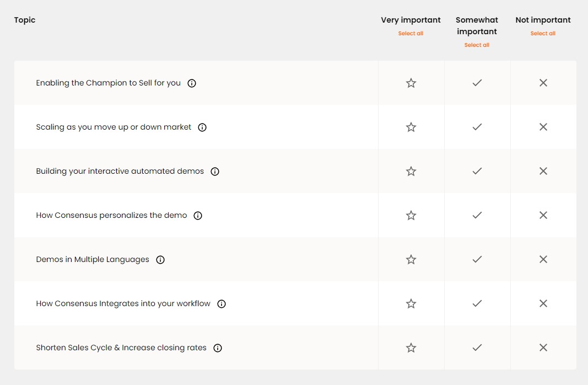
Task: Mark Enabling the Champion as very important star
Action: [411, 83]
